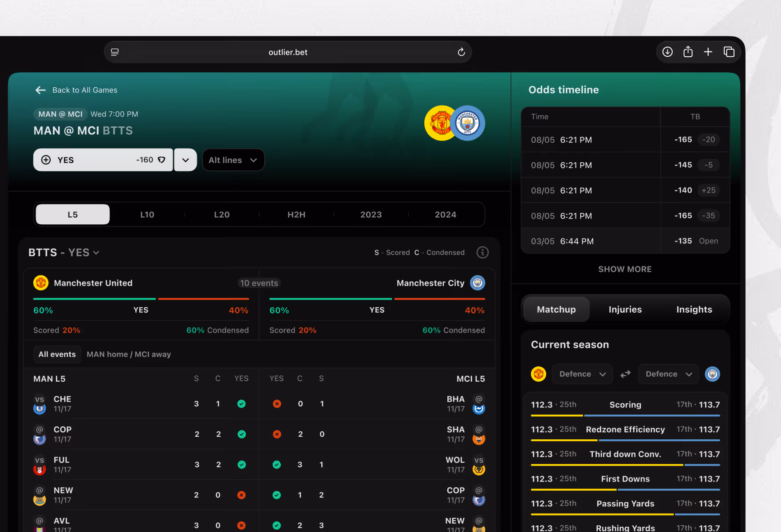Click the SHA row in MCI L5
Screen dimensions: 781x532
(377, 434)
